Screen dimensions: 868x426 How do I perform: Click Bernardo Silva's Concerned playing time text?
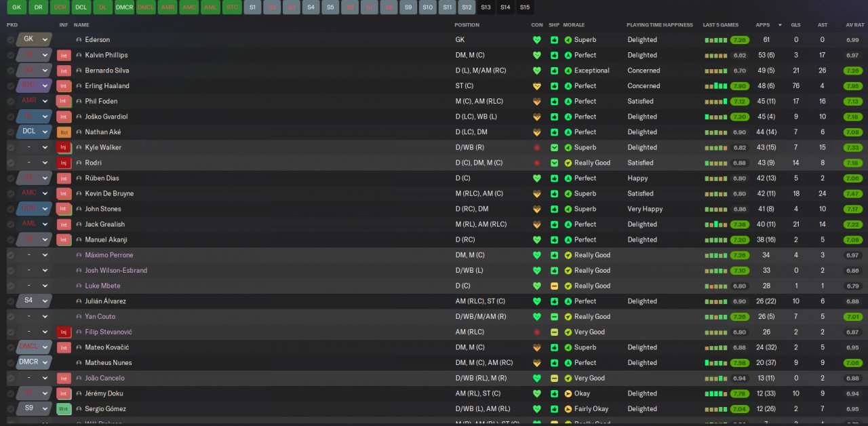click(644, 71)
